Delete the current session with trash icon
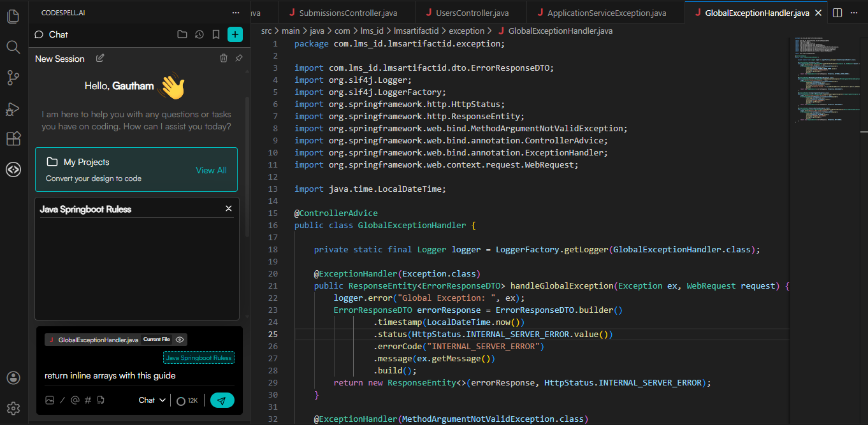This screenshot has width=868, height=425. click(x=224, y=59)
